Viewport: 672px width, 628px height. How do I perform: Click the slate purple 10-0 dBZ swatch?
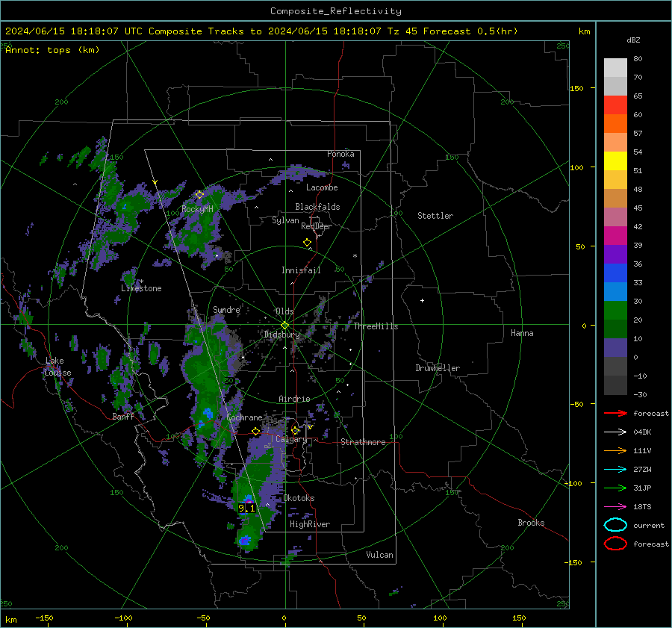click(615, 347)
